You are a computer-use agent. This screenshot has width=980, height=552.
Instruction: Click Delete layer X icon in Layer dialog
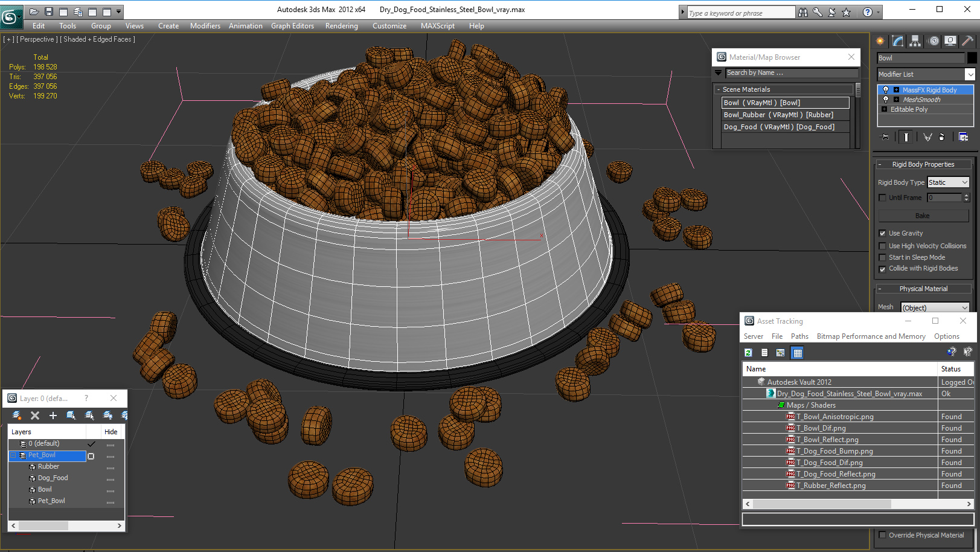click(x=35, y=416)
